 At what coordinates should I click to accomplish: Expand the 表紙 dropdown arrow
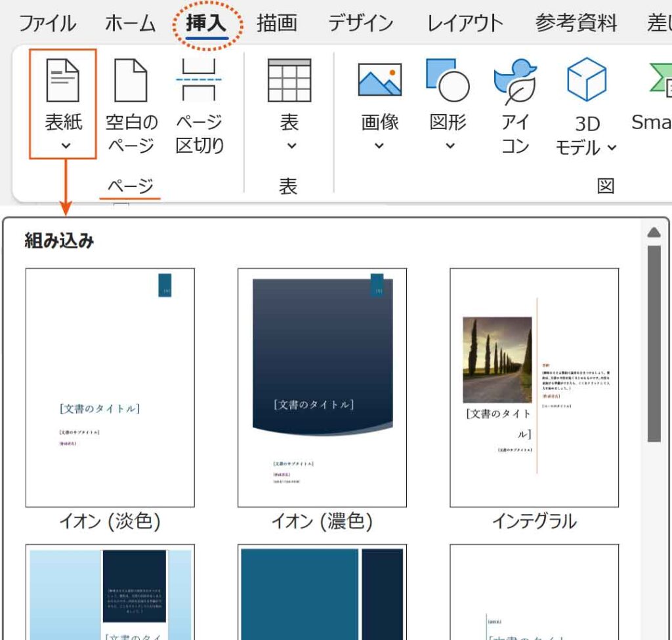pos(65,146)
